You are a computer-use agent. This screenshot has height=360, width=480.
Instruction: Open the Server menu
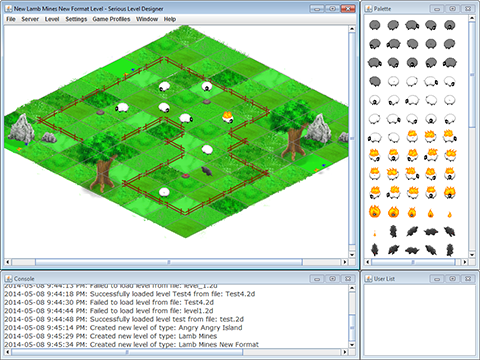tap(30, 19)
